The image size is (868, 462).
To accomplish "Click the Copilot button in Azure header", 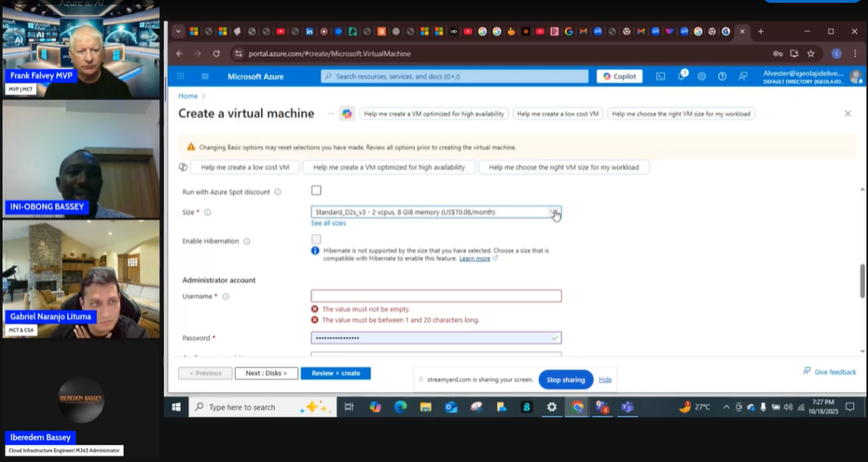I will [620, 77].
